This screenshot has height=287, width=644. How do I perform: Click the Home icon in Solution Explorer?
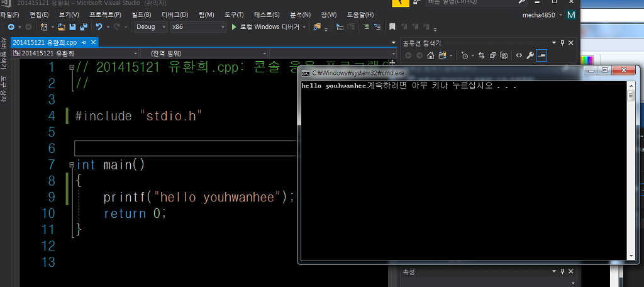click(430, 55)
